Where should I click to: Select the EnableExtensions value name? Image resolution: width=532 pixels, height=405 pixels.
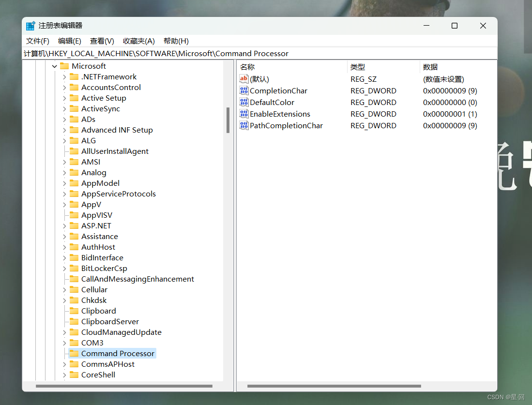tap(280, 114)
